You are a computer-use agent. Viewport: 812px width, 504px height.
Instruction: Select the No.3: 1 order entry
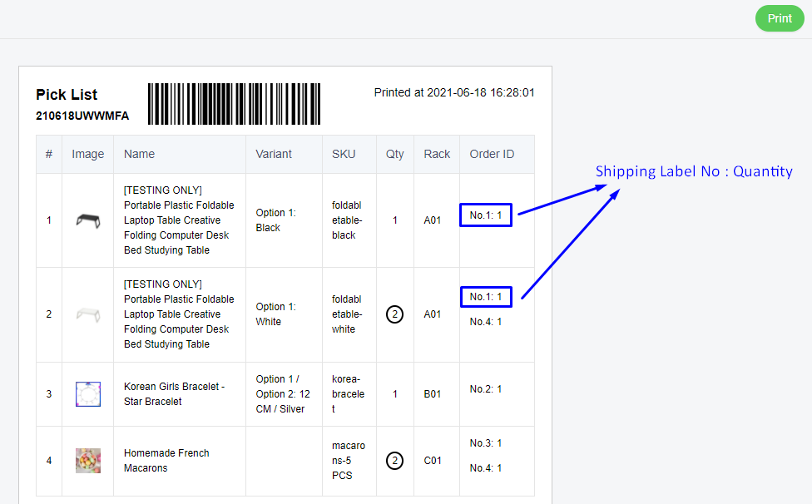[486, 443]
